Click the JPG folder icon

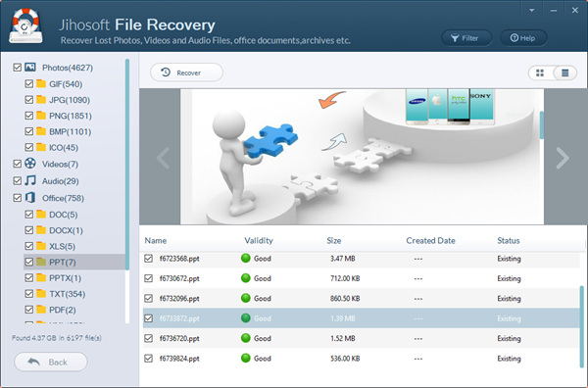[x=41, y=99]
